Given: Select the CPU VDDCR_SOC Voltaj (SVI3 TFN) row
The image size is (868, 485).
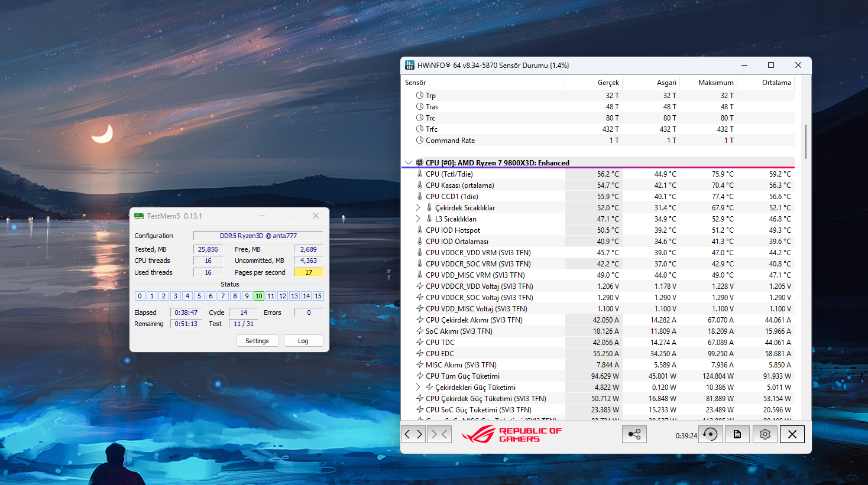Looking at the screenshot, I should point(598,297).
